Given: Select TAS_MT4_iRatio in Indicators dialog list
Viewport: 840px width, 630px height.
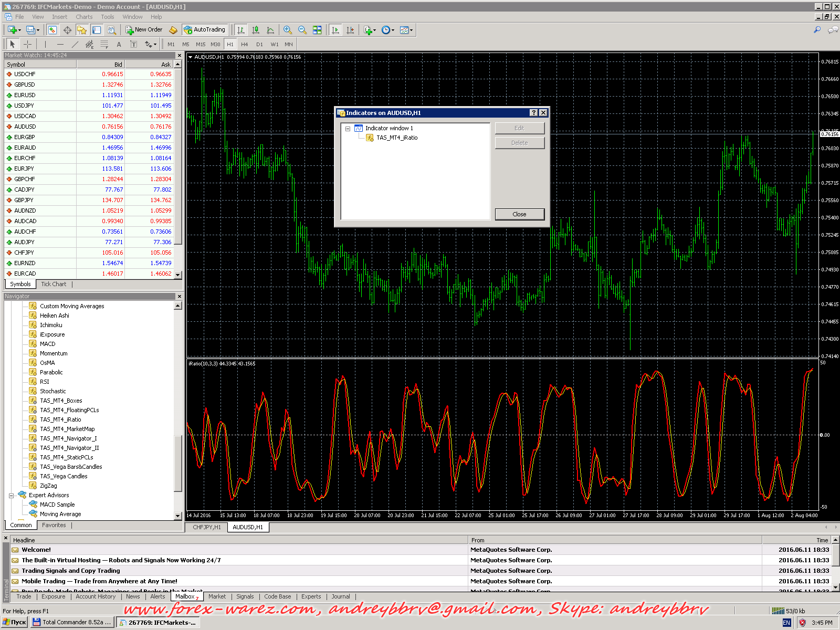Looking at the screenshot, I should [x=397, y=138].
